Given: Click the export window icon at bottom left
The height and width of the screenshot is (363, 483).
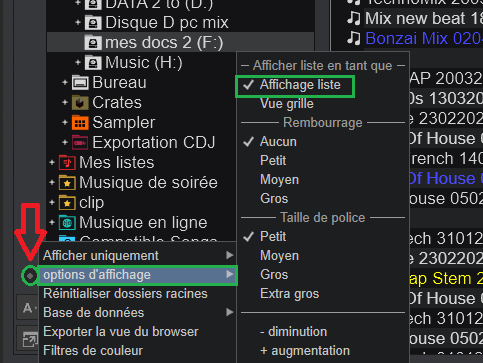Looking at the screenshot, I should pyautogui.click(x=29, y=340).
